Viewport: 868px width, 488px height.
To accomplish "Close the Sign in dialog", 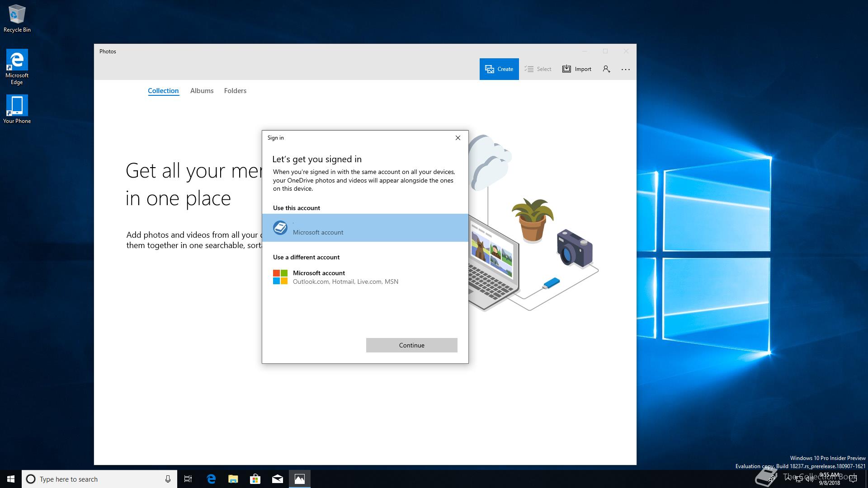I will (458, 138).
